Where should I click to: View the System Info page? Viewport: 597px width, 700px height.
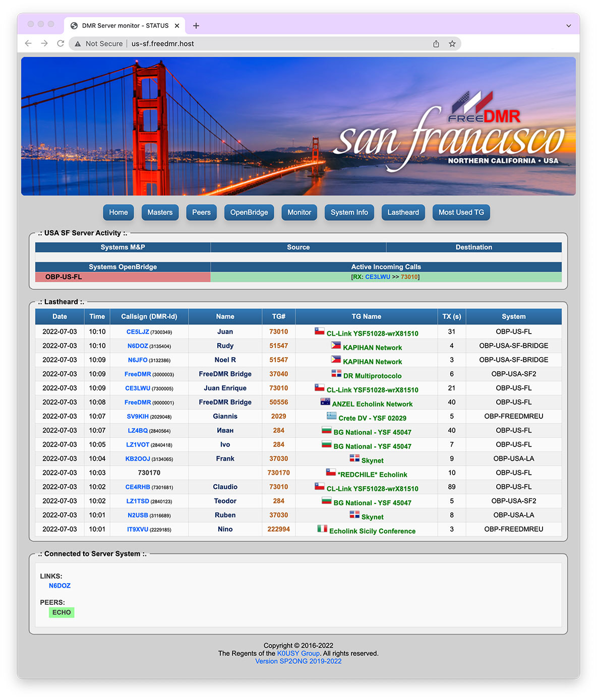[349, 212]
